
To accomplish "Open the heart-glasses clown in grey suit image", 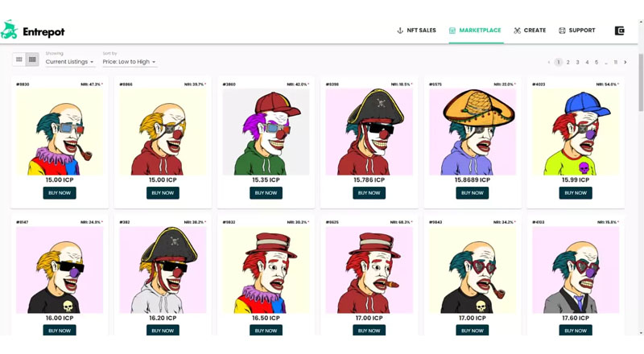I will [x=576, y=270].
